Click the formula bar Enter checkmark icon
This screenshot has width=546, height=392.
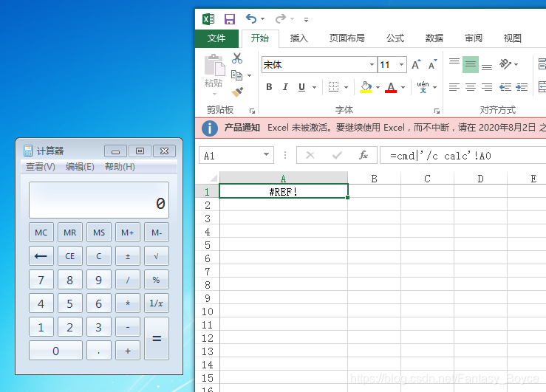pos(337,155)
